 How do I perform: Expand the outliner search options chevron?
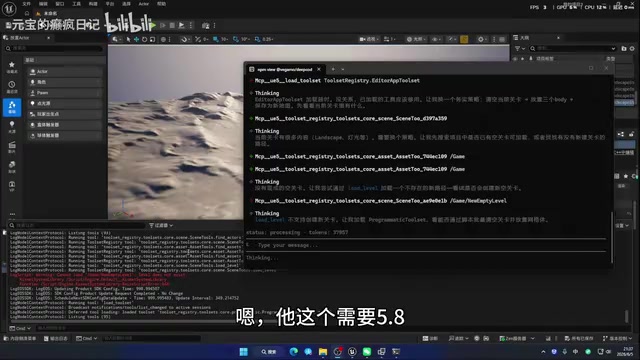(613, 48)
